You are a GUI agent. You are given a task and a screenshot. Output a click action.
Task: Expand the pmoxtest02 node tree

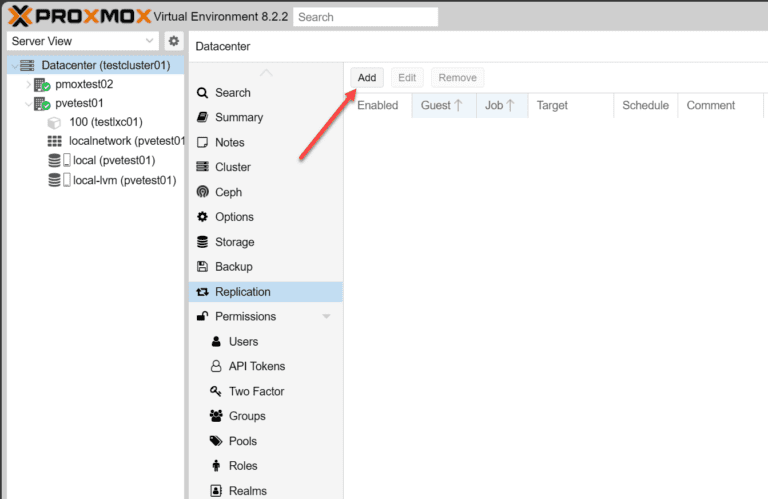coord(28,84)
